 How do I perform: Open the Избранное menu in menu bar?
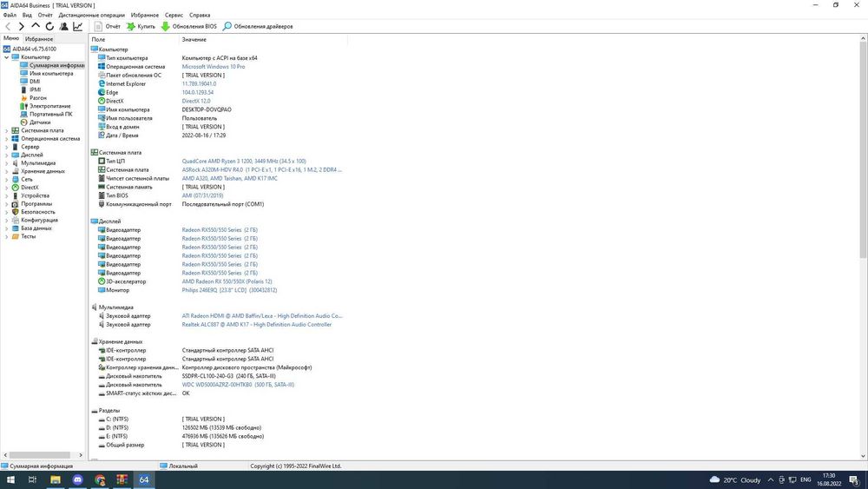pos(144,15)
